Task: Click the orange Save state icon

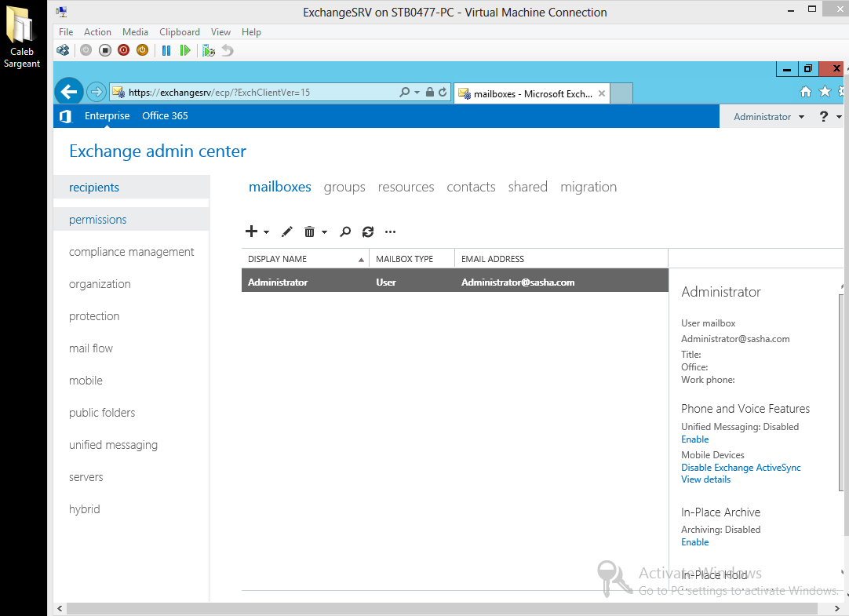Action: (x=142, y=50)
